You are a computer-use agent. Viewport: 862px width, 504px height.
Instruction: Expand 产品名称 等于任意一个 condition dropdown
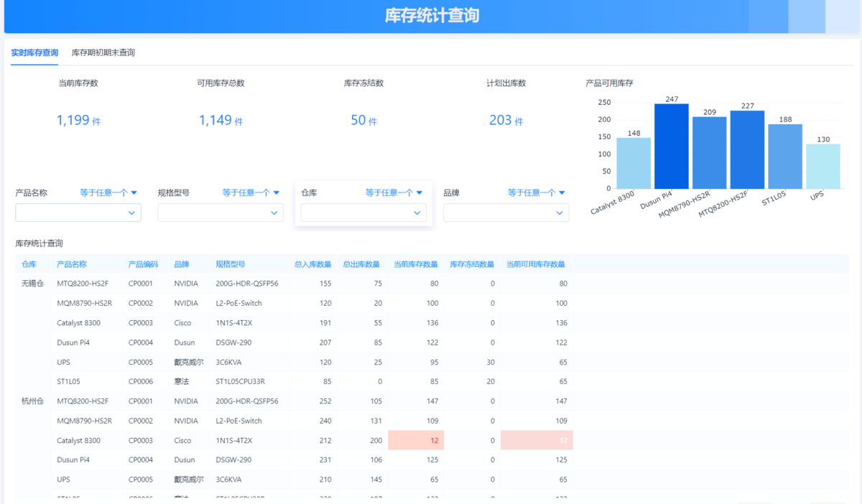(x=108, y=192)
